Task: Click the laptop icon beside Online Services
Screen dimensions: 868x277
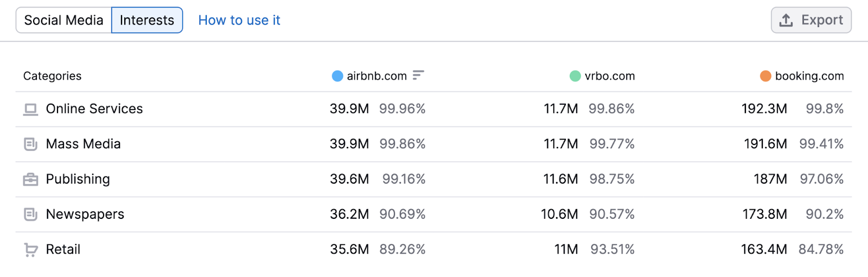Action: coord(30,110)
